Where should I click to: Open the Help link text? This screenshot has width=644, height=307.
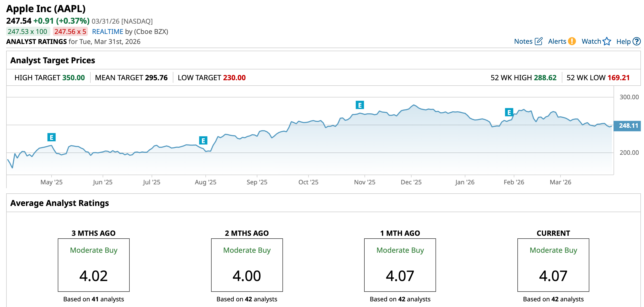coord(623,42)
